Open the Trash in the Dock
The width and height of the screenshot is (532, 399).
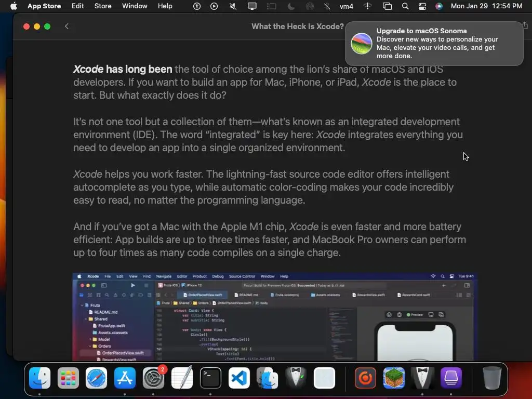492,378
